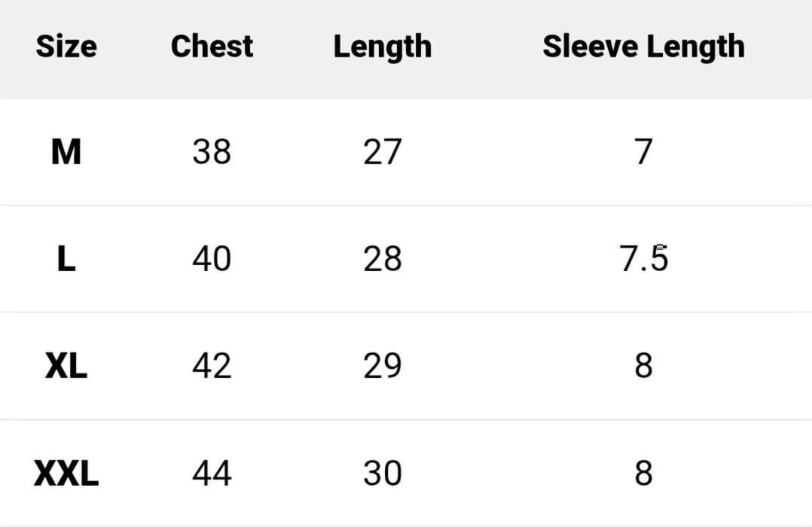This screenshot has width=812, height=527.
Task: Click the Size column header
Action: click(66, 47)
